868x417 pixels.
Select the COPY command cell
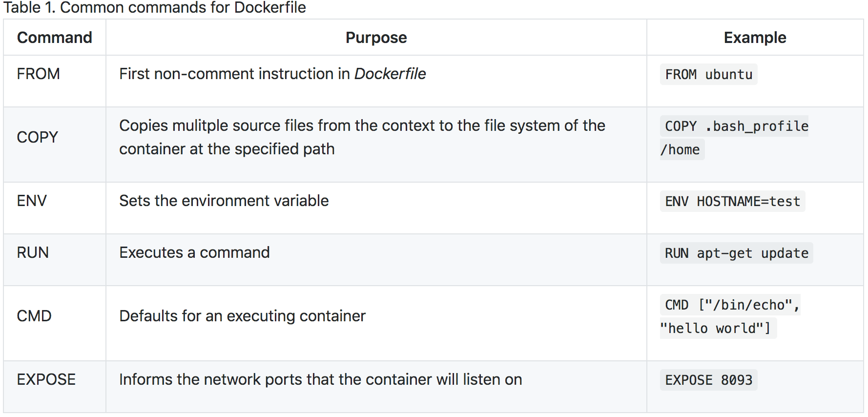click(x=37, y=137)
